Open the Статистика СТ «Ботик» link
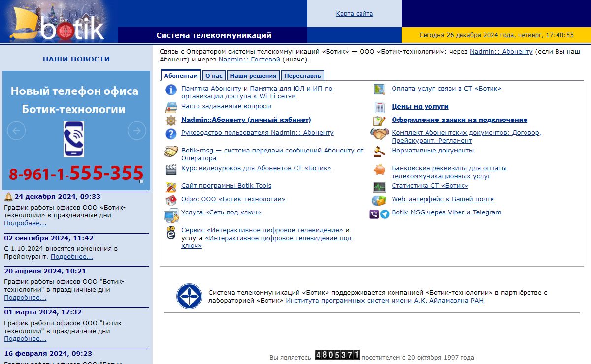Viewport: 591px width, 364px height. [430, 186]
